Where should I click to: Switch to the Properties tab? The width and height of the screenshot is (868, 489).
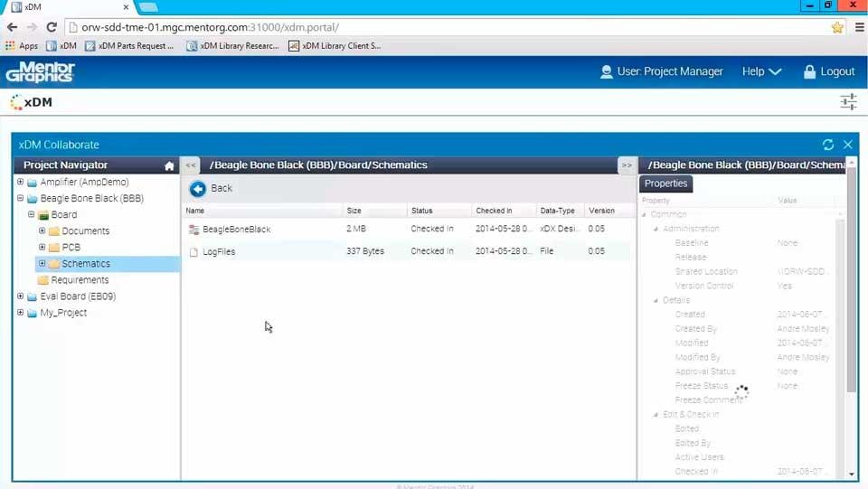pos(666,183)
